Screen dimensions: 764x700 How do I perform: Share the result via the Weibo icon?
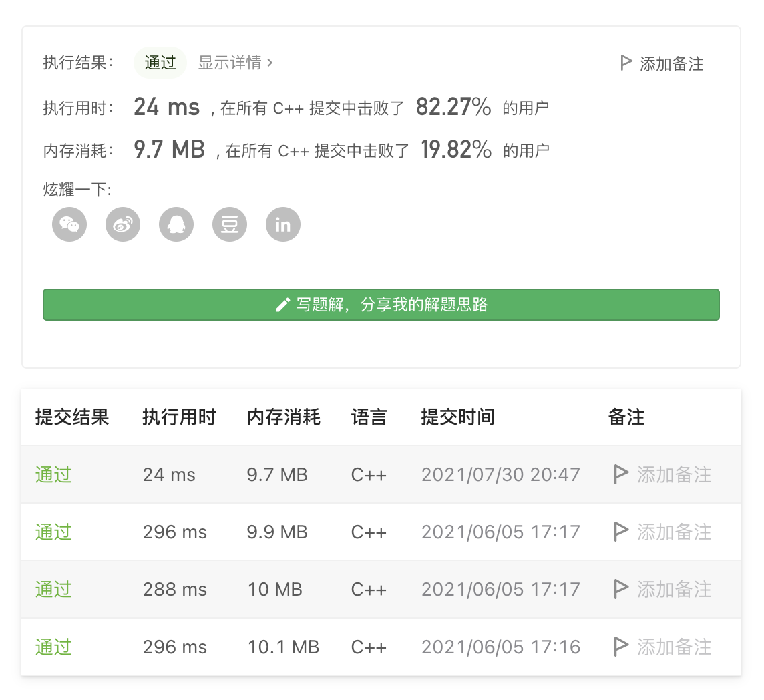coord(123,224)
